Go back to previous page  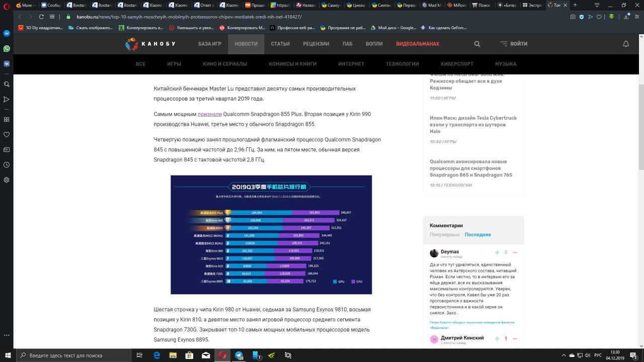[x=20, y=17]
